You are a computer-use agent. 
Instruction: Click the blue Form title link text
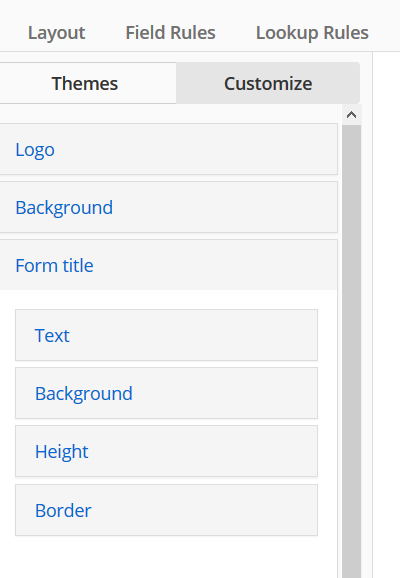tap(55, 265)
